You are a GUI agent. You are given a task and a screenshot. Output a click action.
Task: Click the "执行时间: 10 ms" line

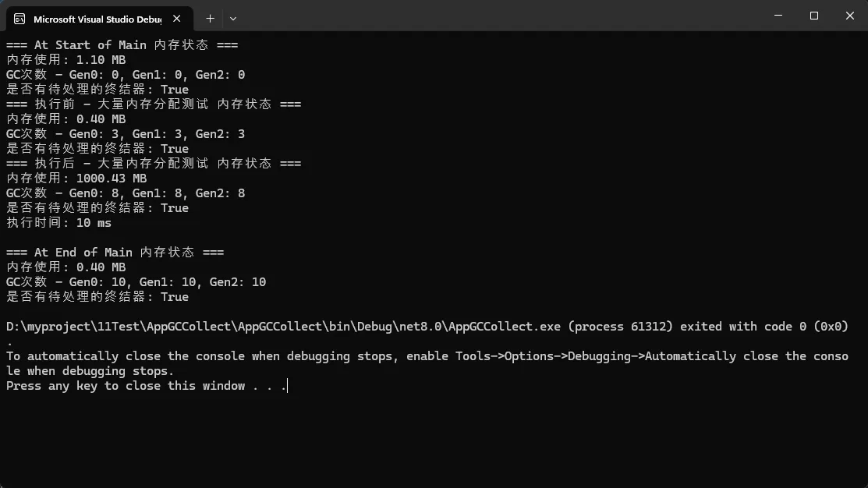pos(58,223)
